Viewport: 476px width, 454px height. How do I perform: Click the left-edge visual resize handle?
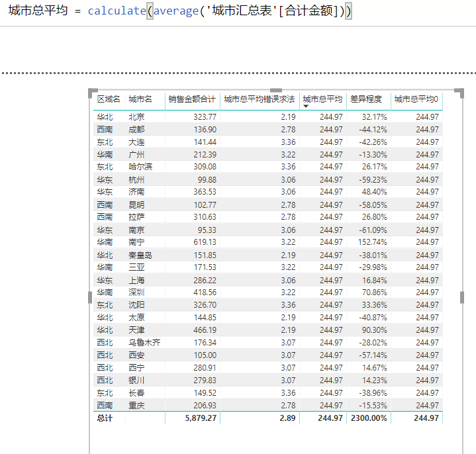tap(90, 297)
